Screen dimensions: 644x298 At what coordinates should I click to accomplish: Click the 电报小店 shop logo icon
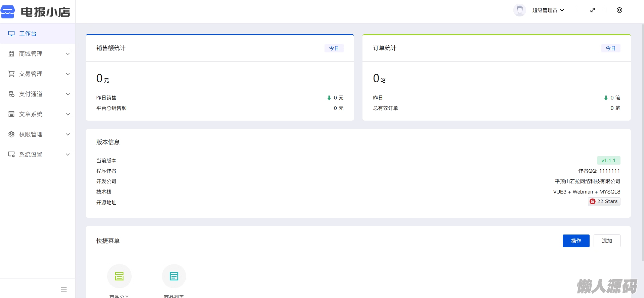(8, 12)
